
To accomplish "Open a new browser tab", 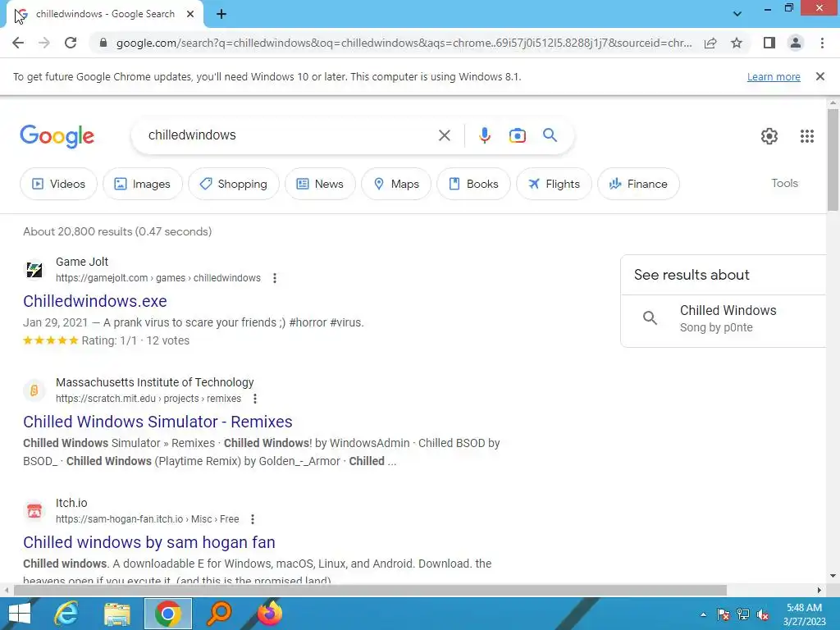I will [x=221, y=15].
